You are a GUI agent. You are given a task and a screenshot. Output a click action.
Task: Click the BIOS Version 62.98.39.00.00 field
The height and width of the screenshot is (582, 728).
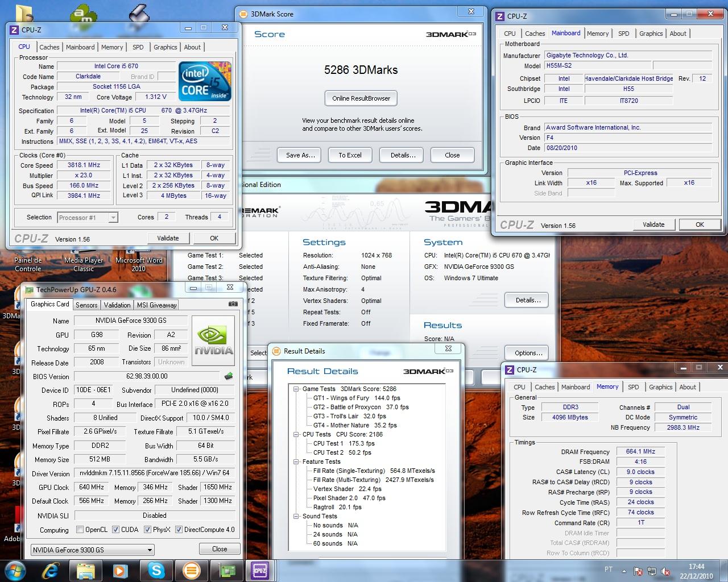pos(147,376)
